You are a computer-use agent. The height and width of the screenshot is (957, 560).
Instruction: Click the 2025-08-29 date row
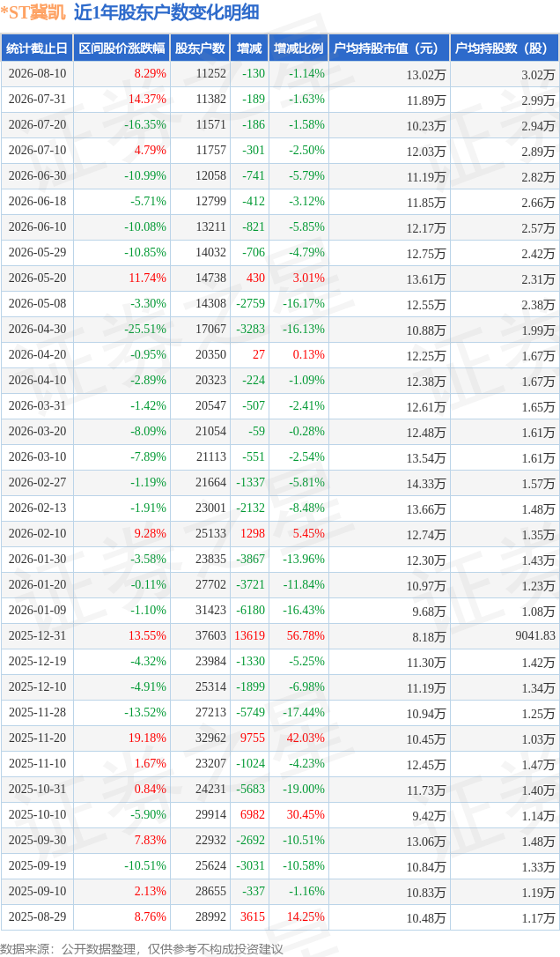click(x=280, y=916)
